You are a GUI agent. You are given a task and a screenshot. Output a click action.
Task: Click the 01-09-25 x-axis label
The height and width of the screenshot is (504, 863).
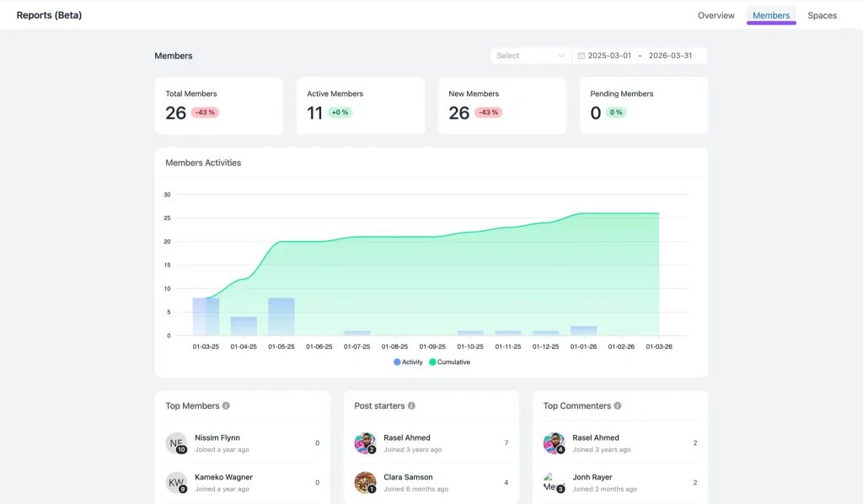[432, 346]
